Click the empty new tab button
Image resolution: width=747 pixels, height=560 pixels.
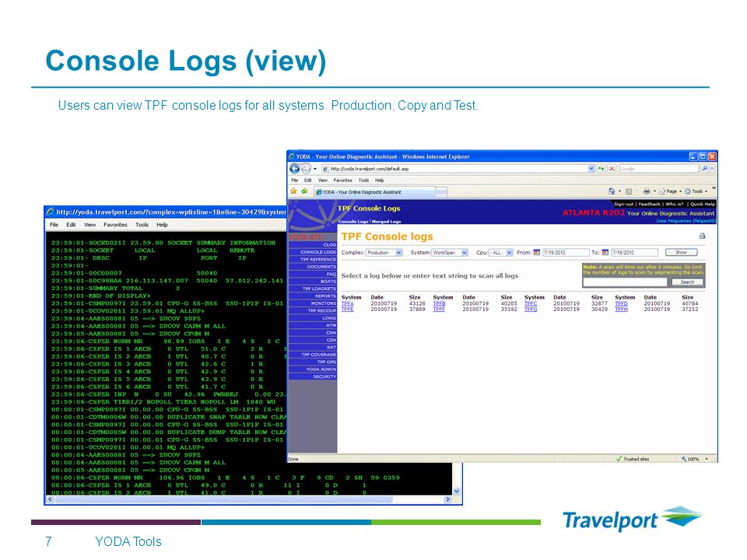click(x=441, y=192)
